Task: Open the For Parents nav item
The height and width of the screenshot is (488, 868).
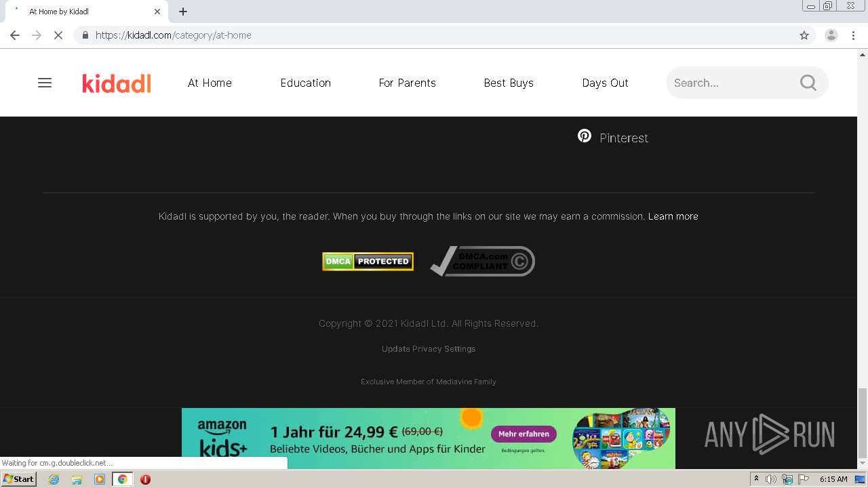Action: [x=408, y=83]
